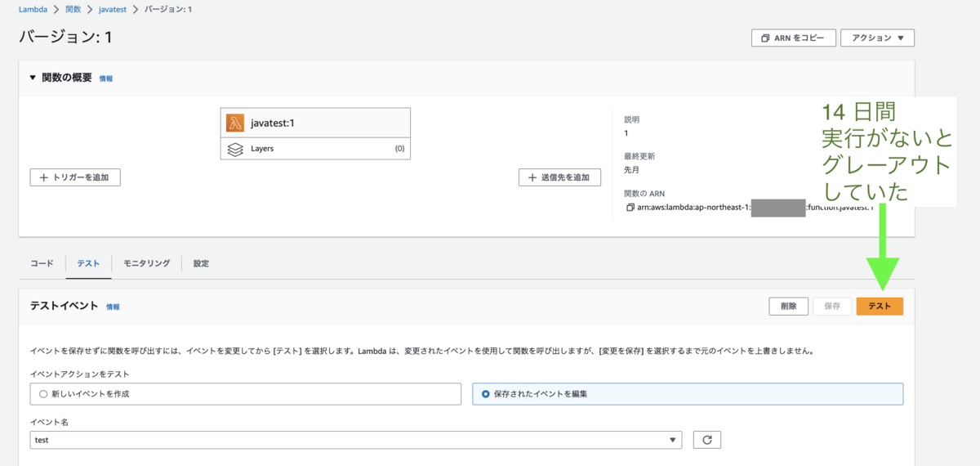
Task: Click the orange Lambda function icon
Action: [x=235, y=123]
